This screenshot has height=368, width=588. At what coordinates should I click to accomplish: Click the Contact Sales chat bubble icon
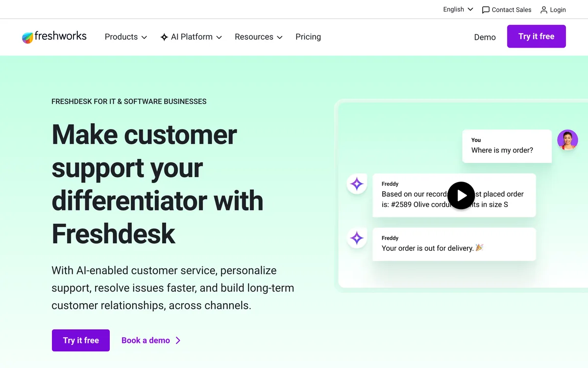tap(486, 10)
